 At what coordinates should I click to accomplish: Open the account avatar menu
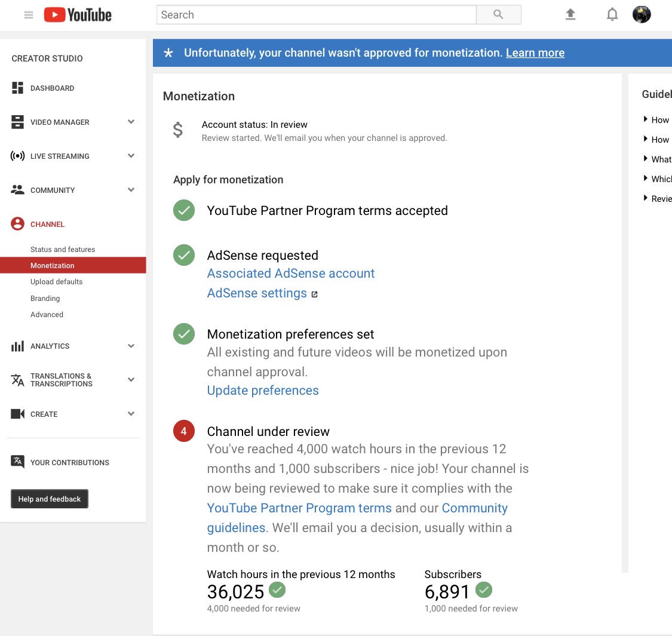click(x=642, y=14)
